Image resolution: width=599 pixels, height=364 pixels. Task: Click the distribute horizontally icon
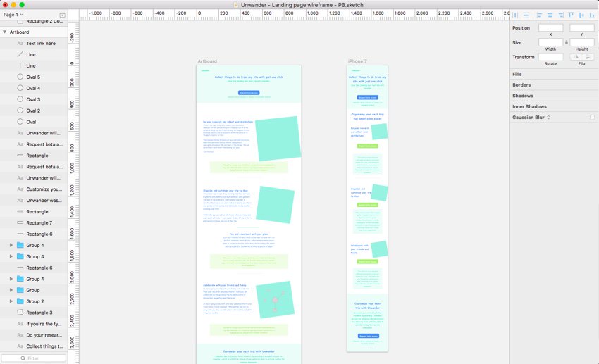[x=515, y=15]
